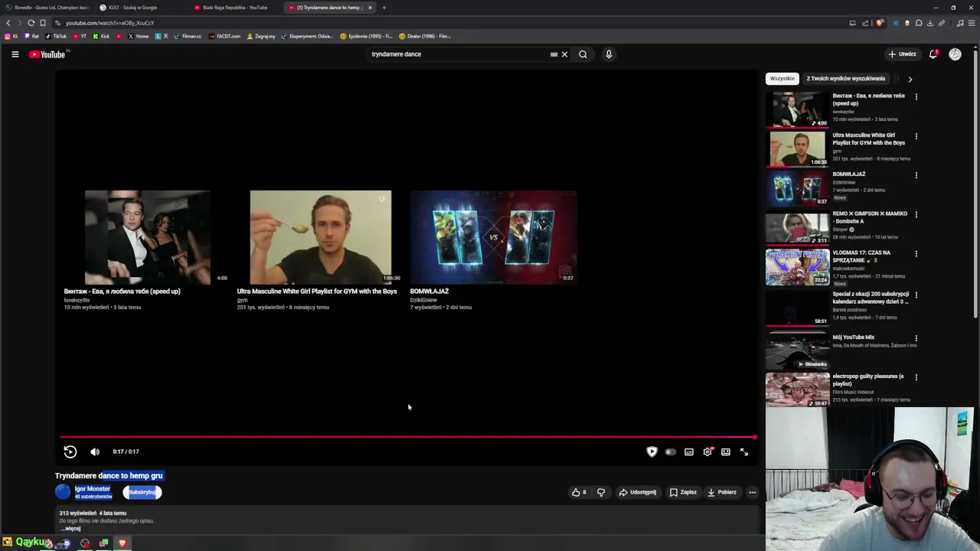Screen dimensions: 980x551
Task: Like the video
Action: pyautogui.click(x=579, y=492)
